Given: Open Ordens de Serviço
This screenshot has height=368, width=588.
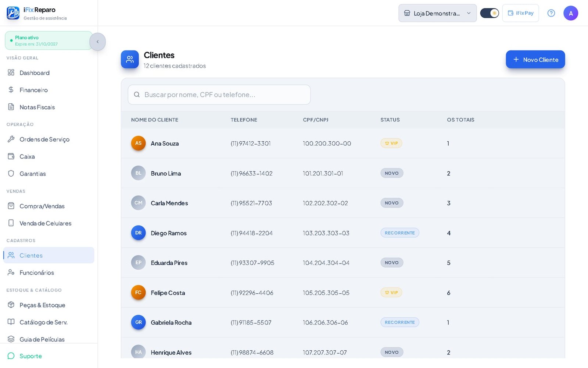Looking at the screenshot, I should [49, 139].
